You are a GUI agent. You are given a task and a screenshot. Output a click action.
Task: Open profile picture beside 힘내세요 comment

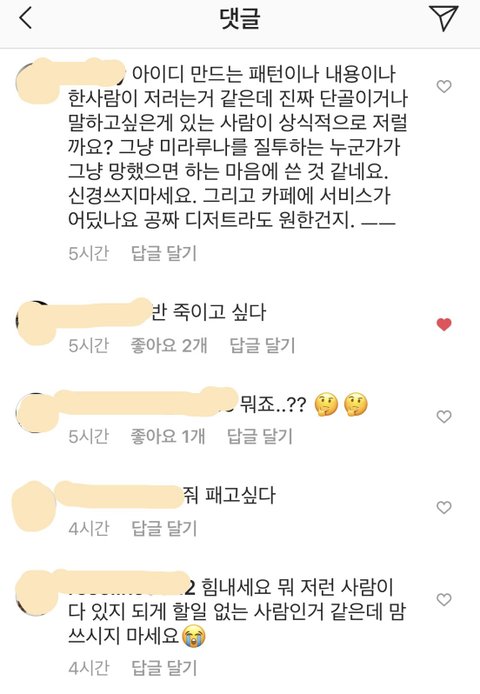coord(37,593)
